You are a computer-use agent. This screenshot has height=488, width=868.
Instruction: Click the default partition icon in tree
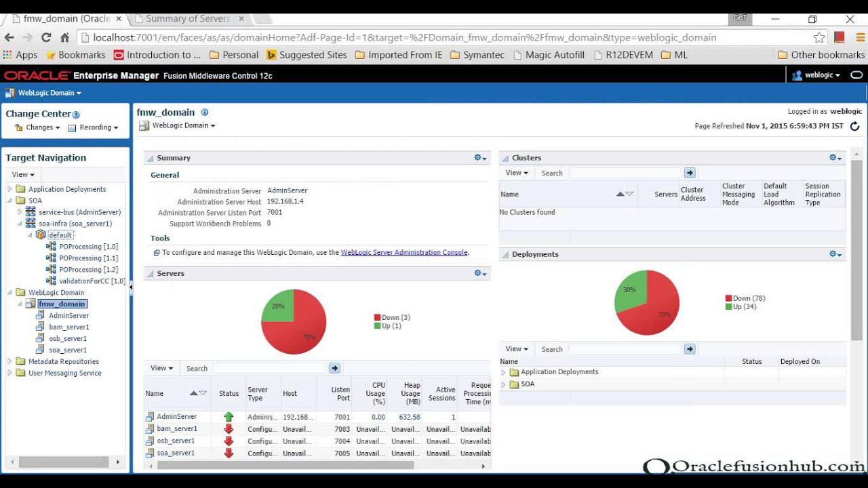click(40, 235)
